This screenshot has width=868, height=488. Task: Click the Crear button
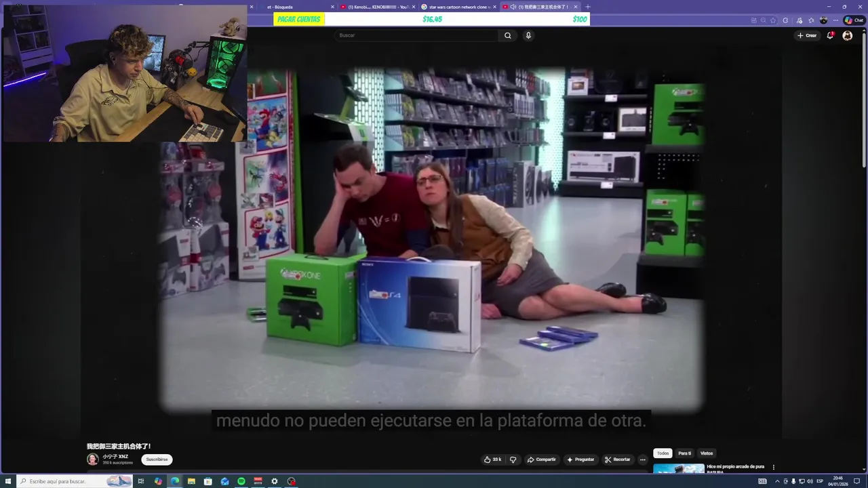click(x=807, y=35)
